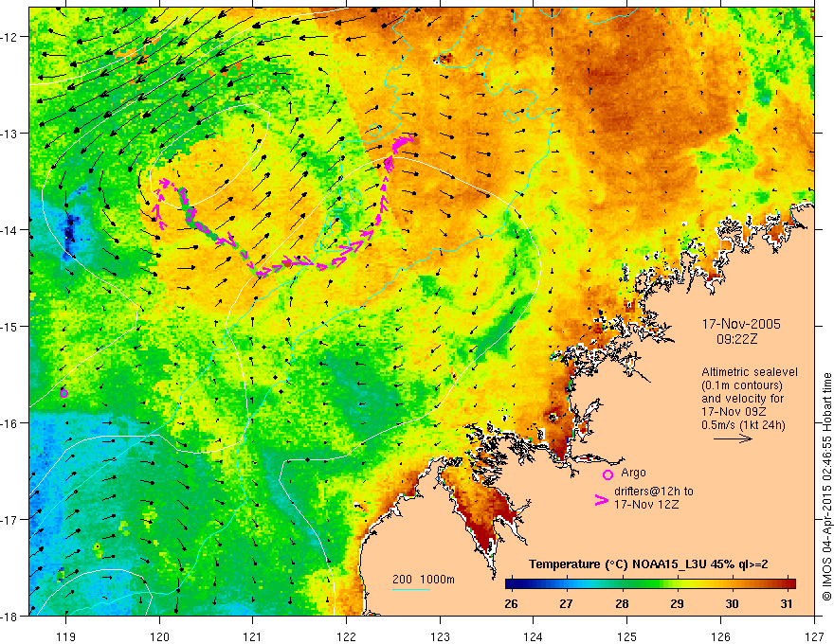Click the '200 1000m' bathymetry label
The image size is (834, 644).
424,580
